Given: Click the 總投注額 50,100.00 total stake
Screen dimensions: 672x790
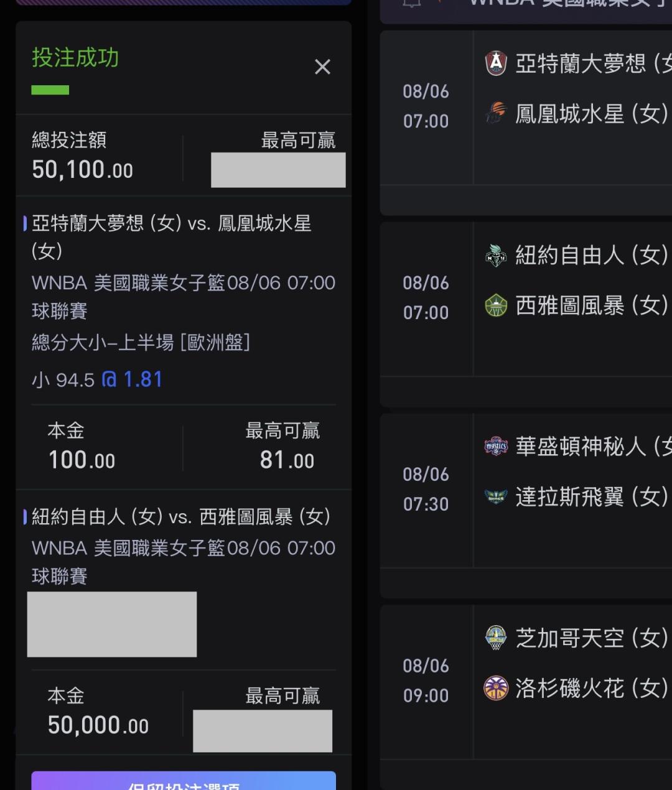Looking at the screenshot, I should [x=83, y=156].
